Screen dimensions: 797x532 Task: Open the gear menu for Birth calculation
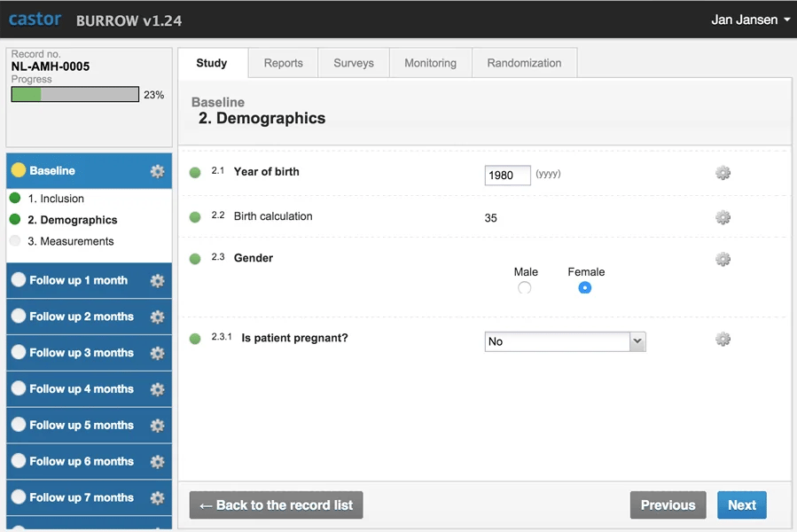coord(723,218)
